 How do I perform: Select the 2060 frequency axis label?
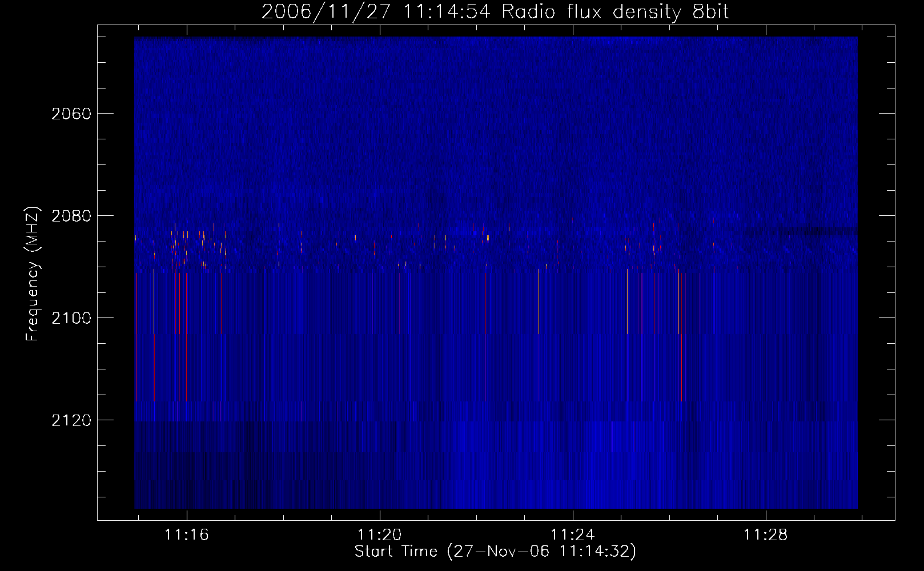(x=71, y=114)
